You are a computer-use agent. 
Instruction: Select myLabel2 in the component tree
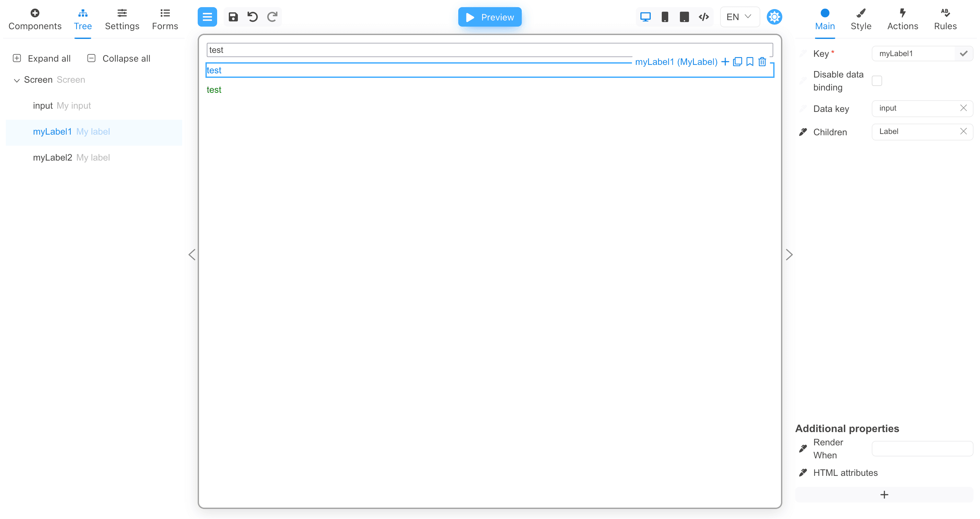(x=52, y=157)
